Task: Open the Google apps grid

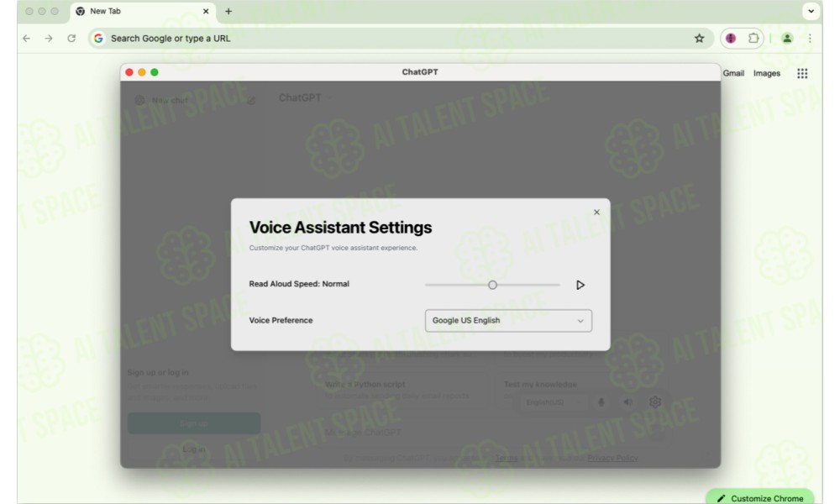Action: 802,73
